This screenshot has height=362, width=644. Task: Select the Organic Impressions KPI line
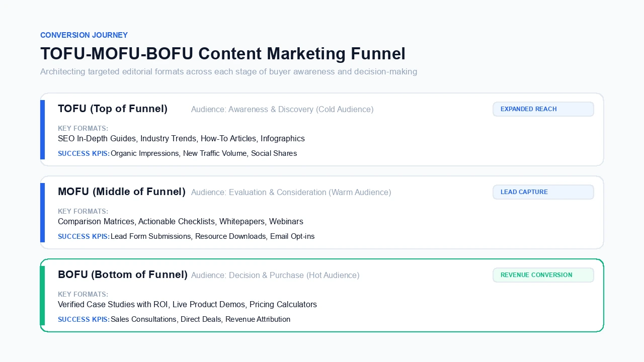[204, 153]
